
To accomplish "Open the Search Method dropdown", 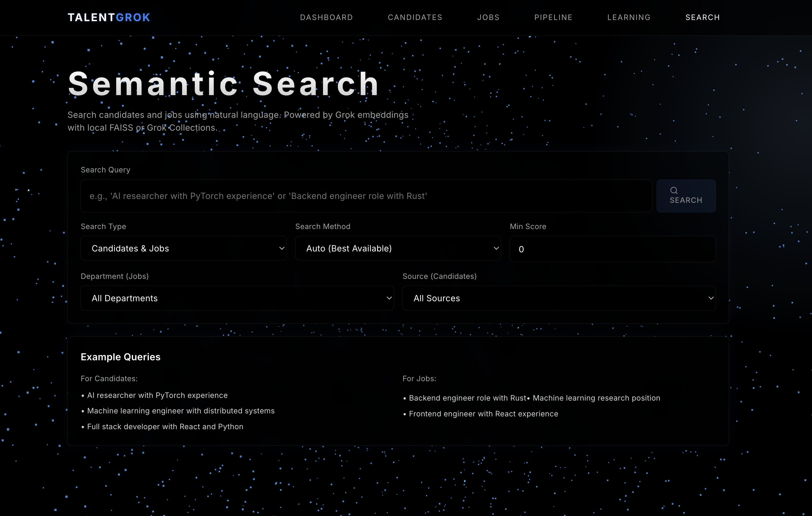I will [x=398, y=248].
